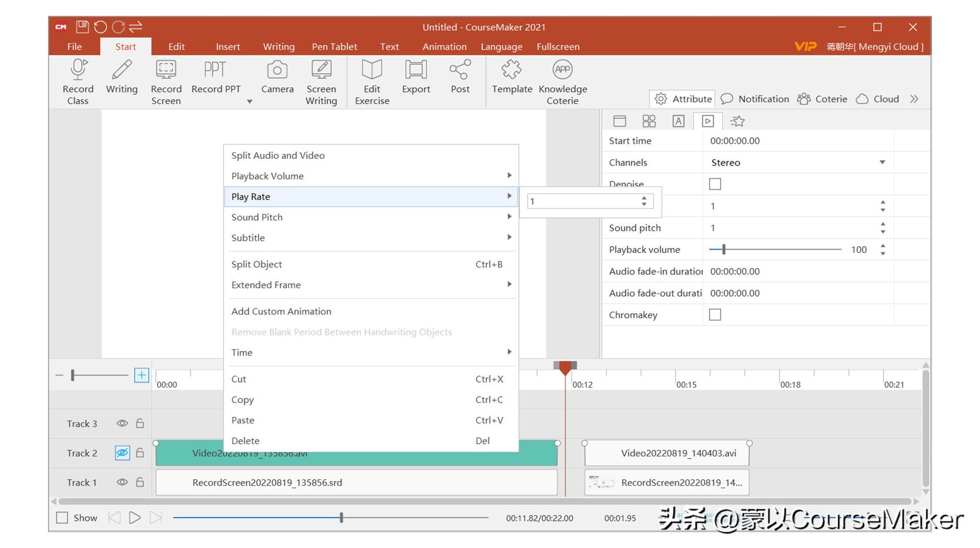Tick the Chromakey checkbox
The height and width of the screenshot is (548, 980).
coord(715,315)
